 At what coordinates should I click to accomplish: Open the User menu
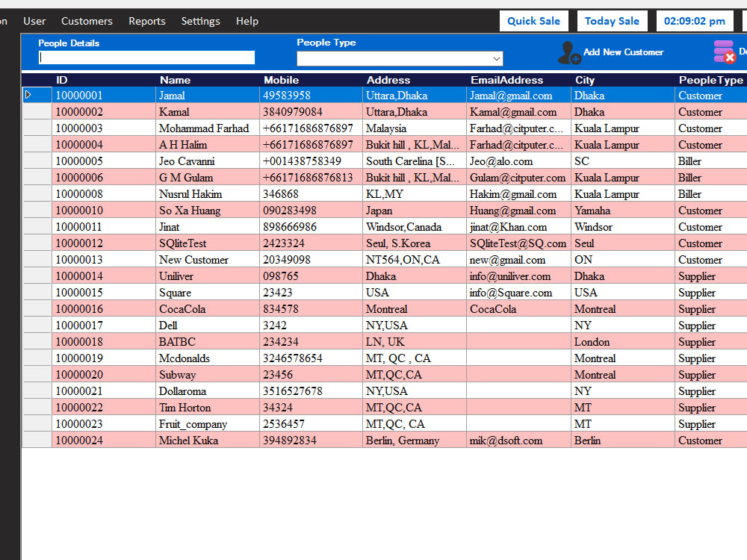click(x=34, y=21)
